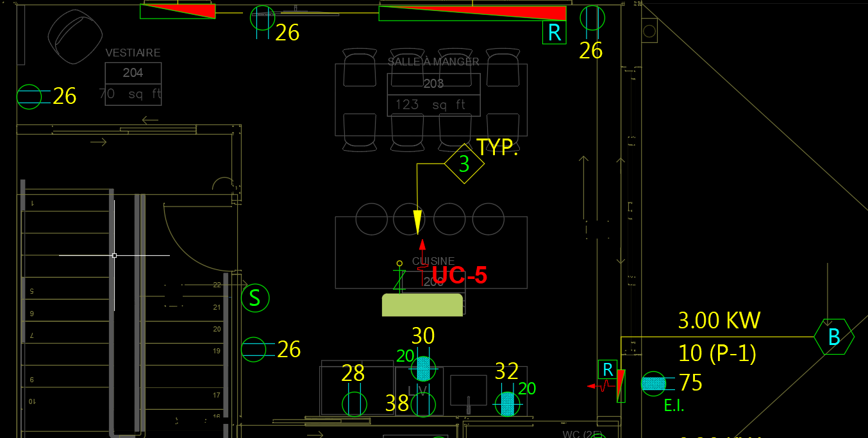This screenshot has width=868, height=438.
Task: Click the hatched circle next to 75
Action: tap(653, 383)
